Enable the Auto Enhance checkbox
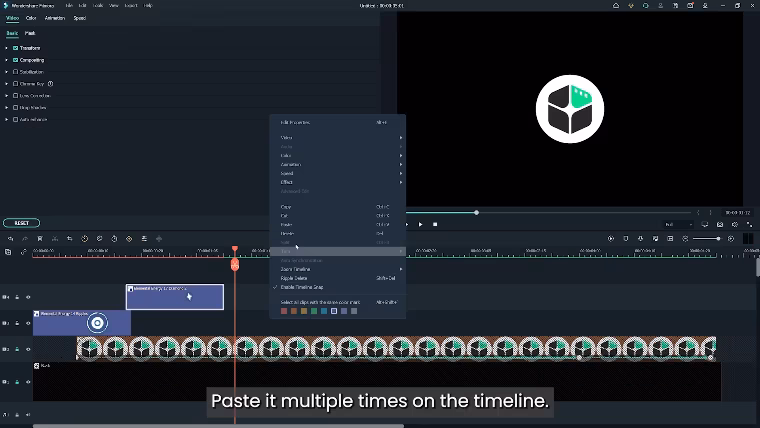 pos(16,119)
